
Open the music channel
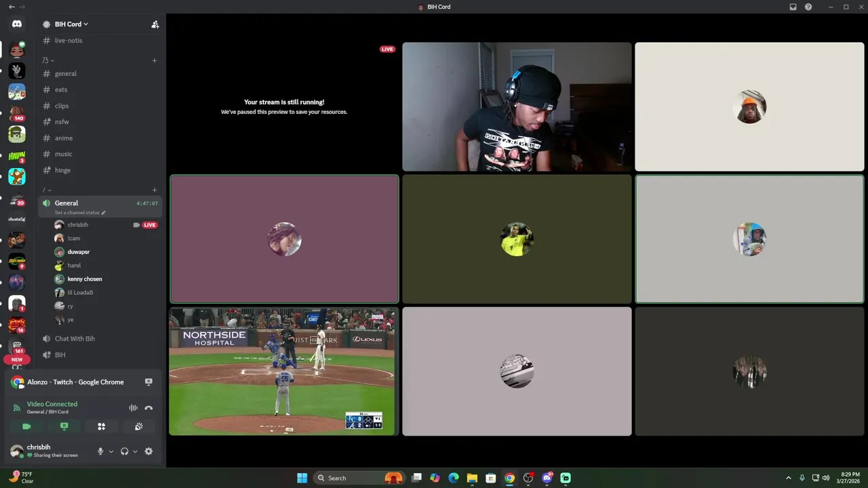[100, 154]
